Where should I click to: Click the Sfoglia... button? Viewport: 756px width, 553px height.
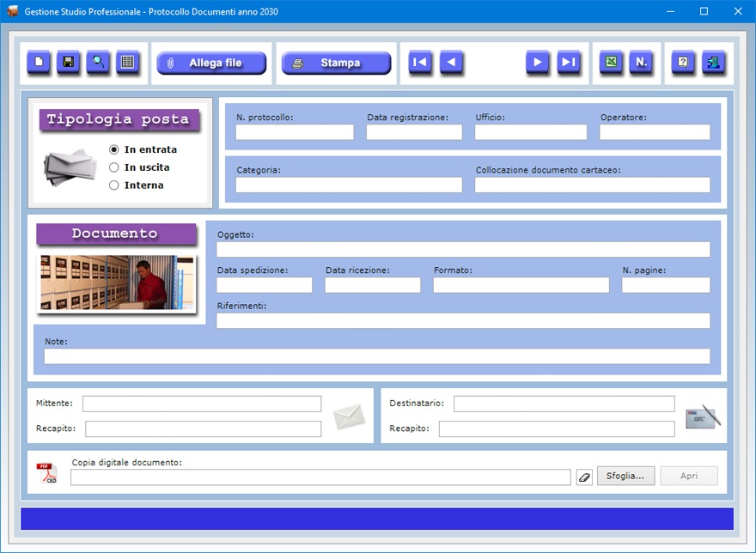click(x=625, y=476)
